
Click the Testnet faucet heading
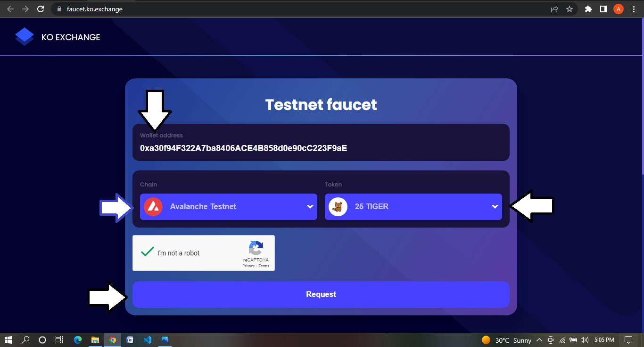(321, 105)
